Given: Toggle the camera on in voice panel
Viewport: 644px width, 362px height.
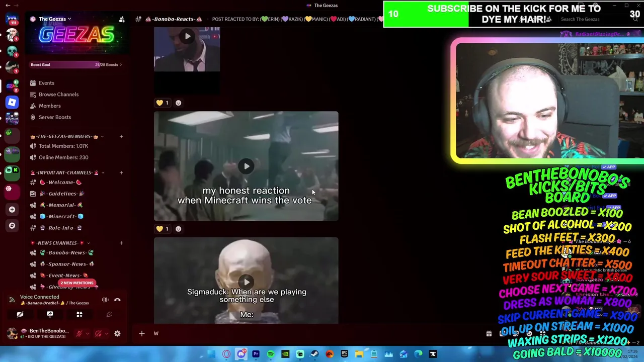Looking at the screenshot, I should (20, 314).
